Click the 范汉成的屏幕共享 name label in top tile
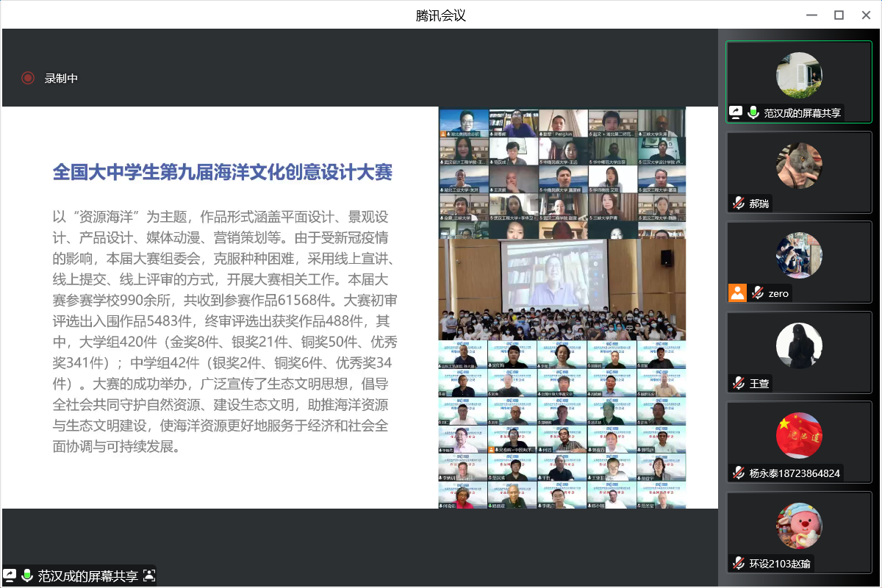 [x=803, y=112]
